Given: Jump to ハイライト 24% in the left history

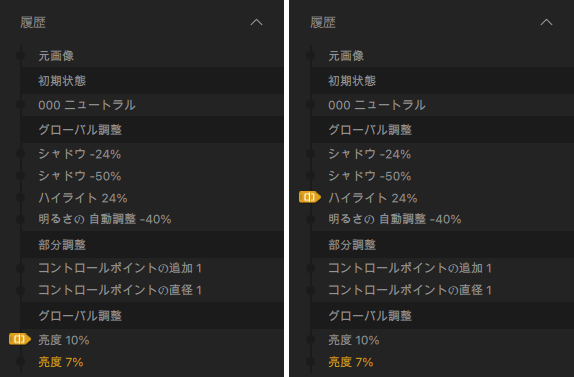Looking at the screenshot, I should click(83, 198).
